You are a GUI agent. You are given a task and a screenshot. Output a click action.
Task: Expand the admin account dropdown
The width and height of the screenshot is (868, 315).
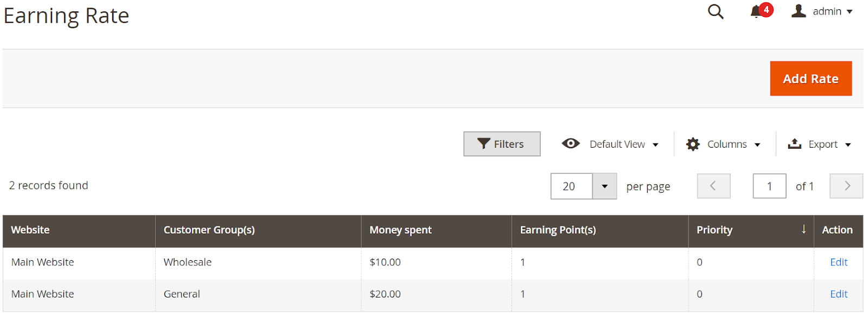point(850,11)
